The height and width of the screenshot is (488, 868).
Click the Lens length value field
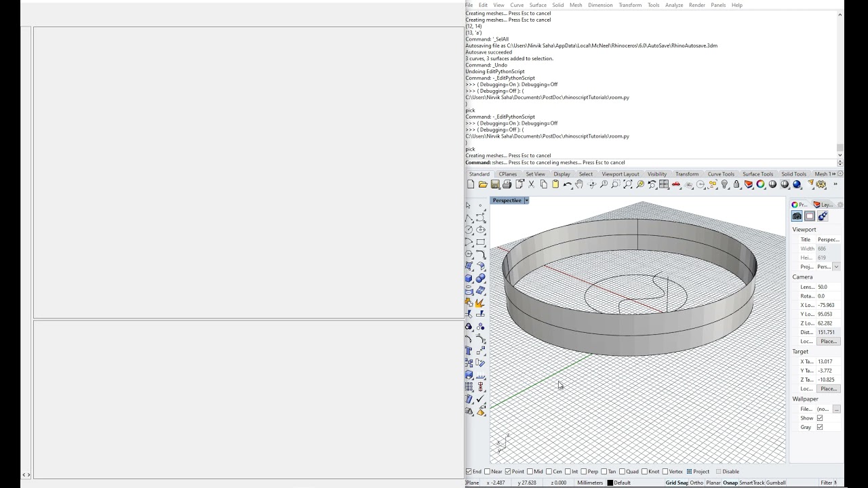coord(828,287)
